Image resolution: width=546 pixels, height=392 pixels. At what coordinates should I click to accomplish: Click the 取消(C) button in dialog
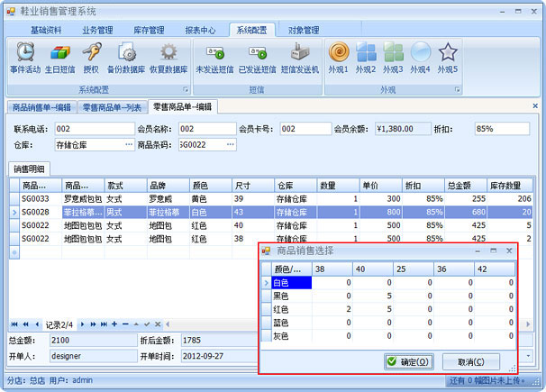(x=484, y=361)
